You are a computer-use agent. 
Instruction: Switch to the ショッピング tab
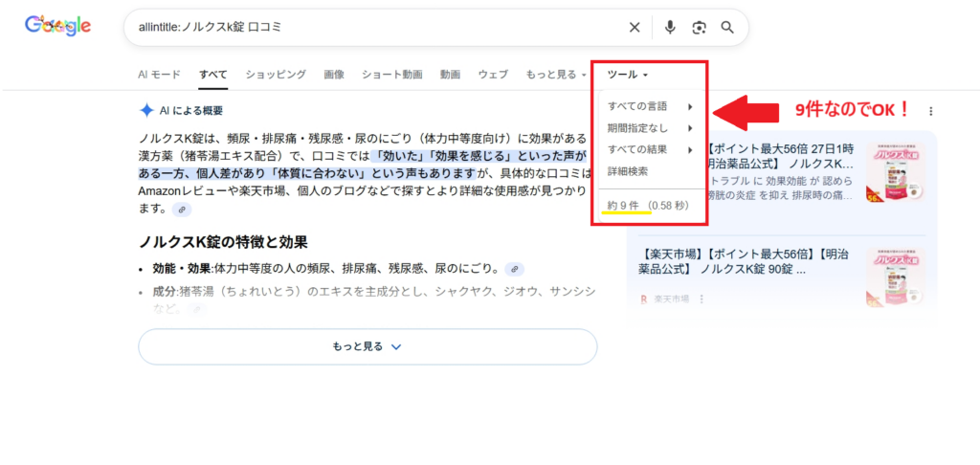click(276, 74)
